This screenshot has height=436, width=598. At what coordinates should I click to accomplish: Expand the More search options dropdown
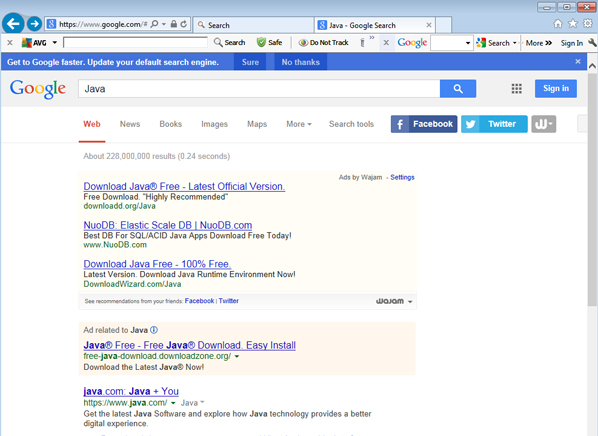coord(299,124)
